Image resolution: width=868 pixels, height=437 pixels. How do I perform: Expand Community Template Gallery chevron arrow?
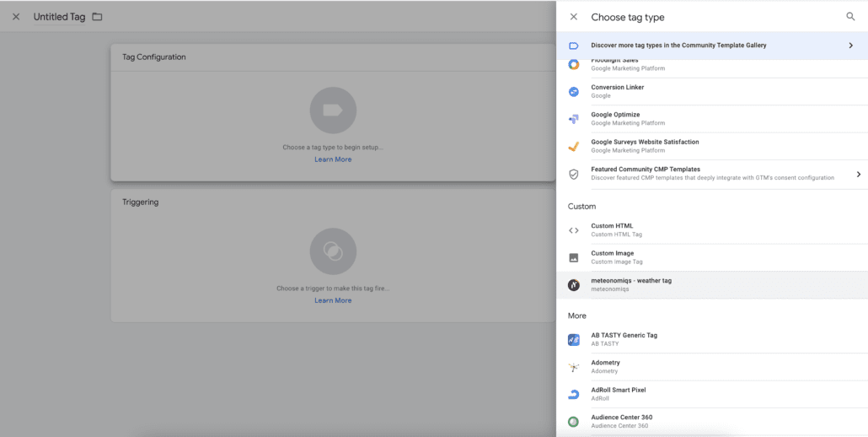(851, 46)
